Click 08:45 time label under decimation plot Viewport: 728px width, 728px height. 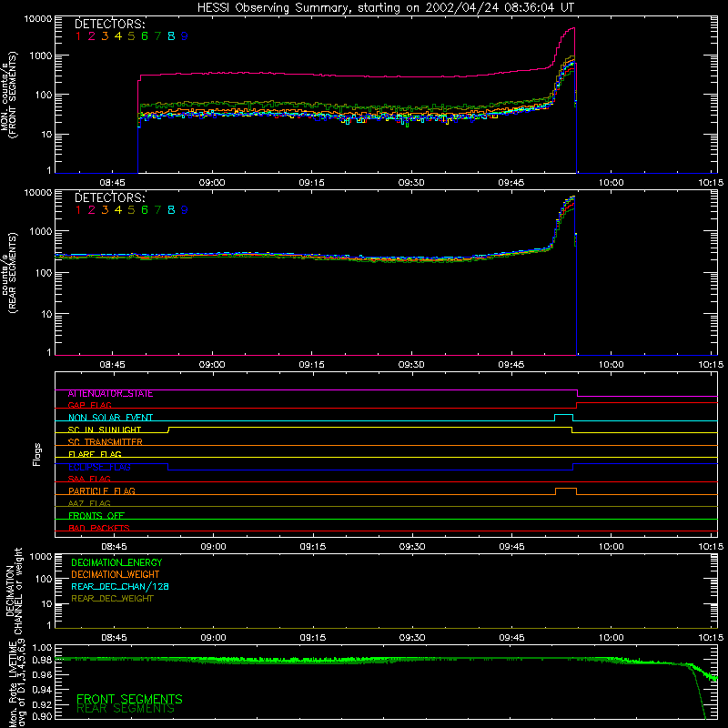tap(115, 638)
